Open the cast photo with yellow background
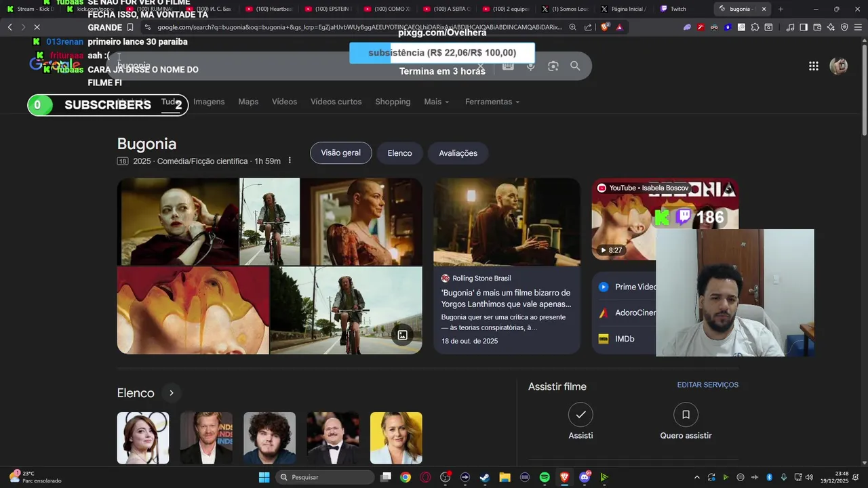868x488 pixels. point(396,438)
